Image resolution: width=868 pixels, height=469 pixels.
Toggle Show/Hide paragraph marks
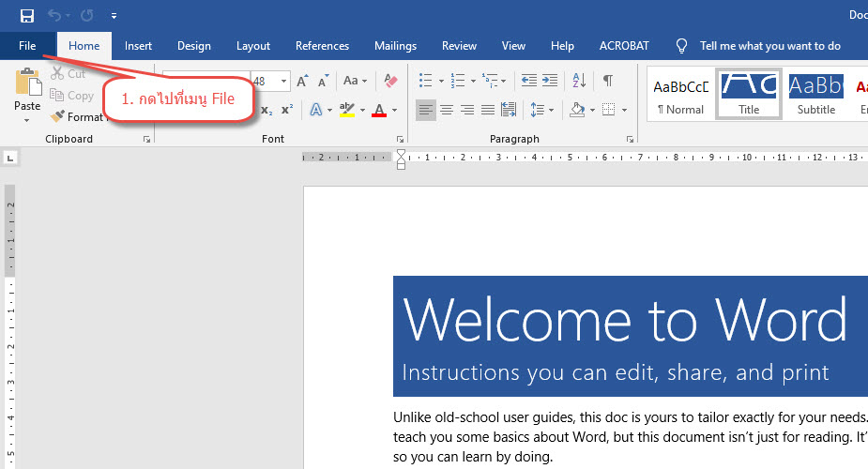608,80
